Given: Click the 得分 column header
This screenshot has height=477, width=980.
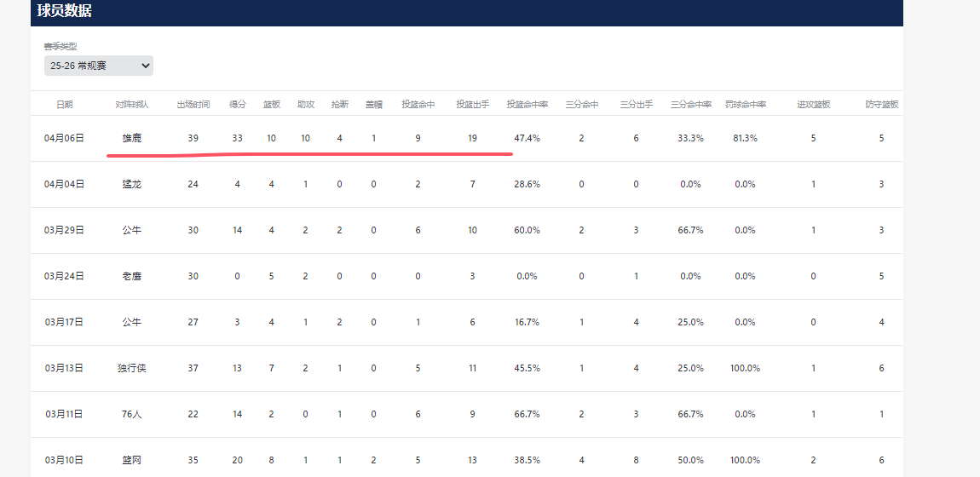Looking at the screenshot, I should click(x=238, y=105).
